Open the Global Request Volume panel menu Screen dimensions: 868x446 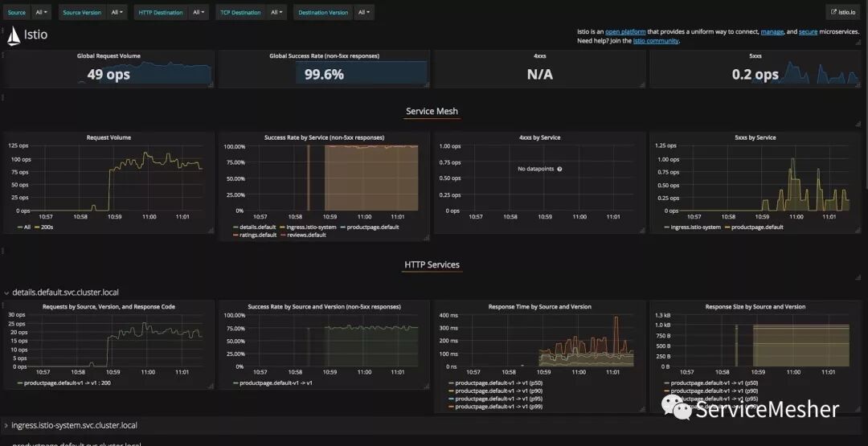point(108,56)
